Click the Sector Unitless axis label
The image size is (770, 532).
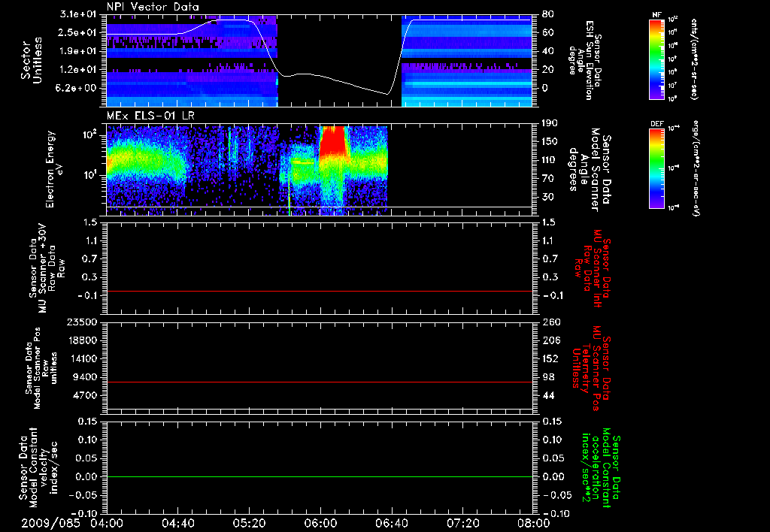point(32,60)
